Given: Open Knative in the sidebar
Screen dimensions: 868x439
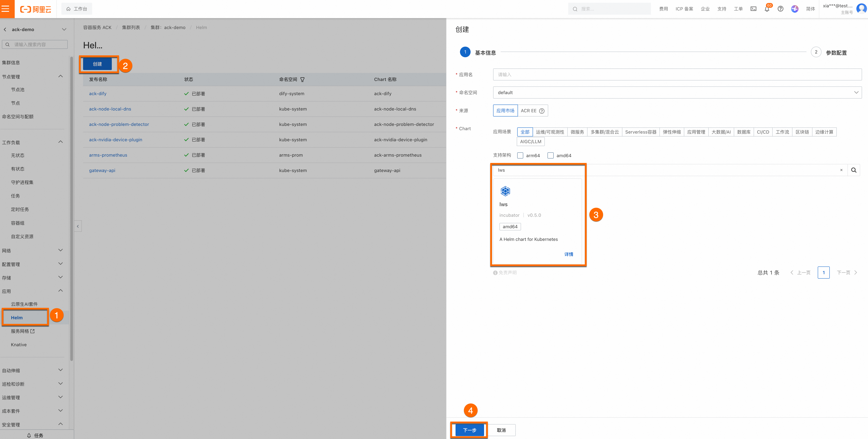Looking at the screenshot, I should click(x=18, y=345).
